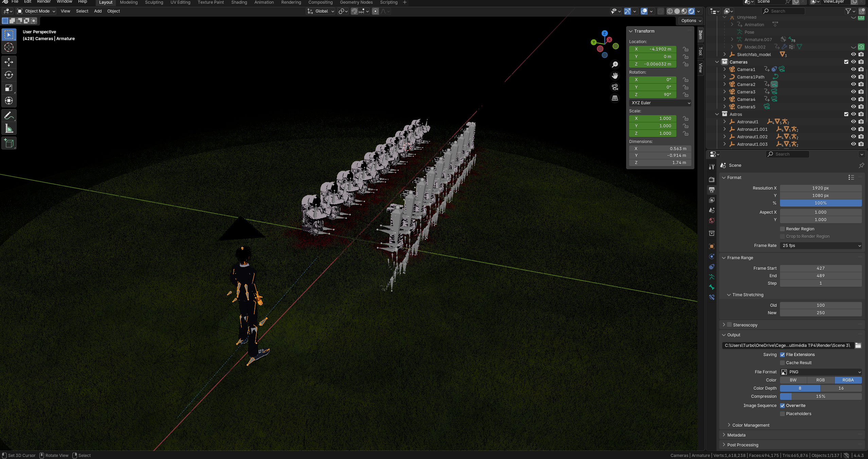Expand the Metadata panel
The height and width of the screenshot is (459, 868).
(x=736, y=435)
